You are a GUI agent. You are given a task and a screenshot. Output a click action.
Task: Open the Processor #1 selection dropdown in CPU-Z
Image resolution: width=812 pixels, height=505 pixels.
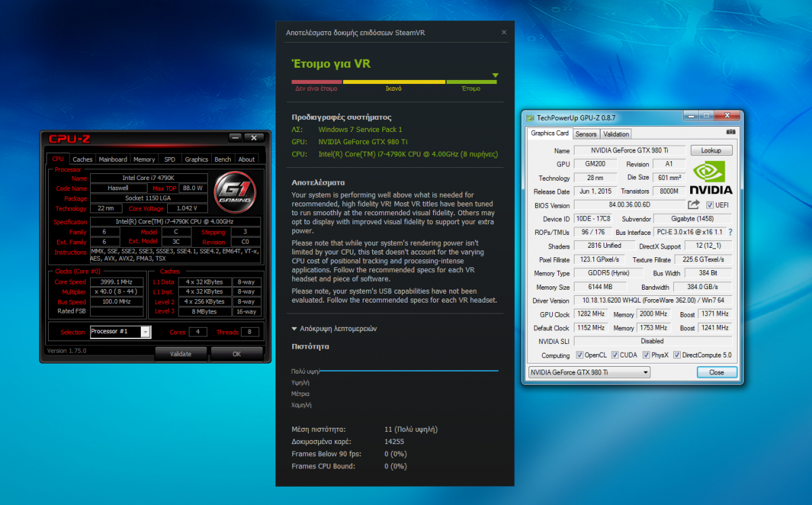point(145,332)
